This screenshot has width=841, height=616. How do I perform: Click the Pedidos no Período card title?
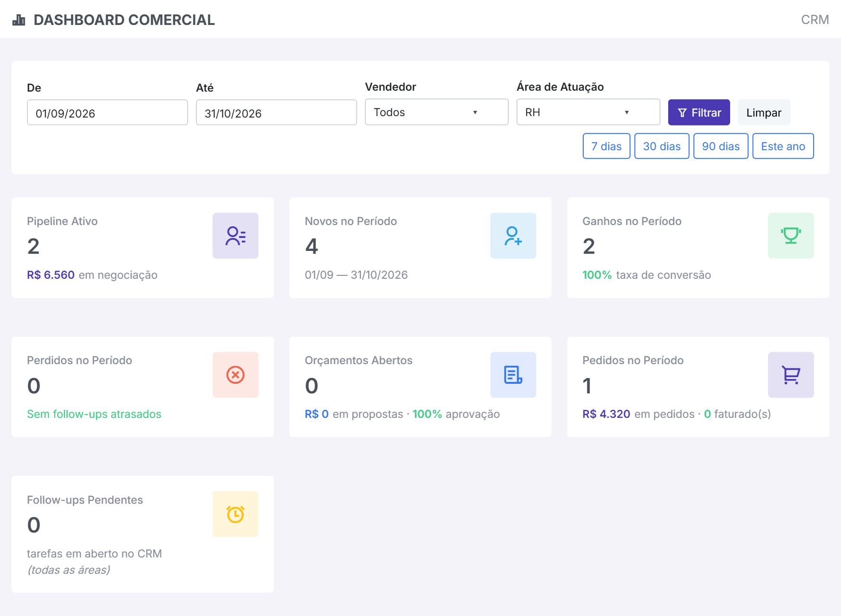click(633, 360)
